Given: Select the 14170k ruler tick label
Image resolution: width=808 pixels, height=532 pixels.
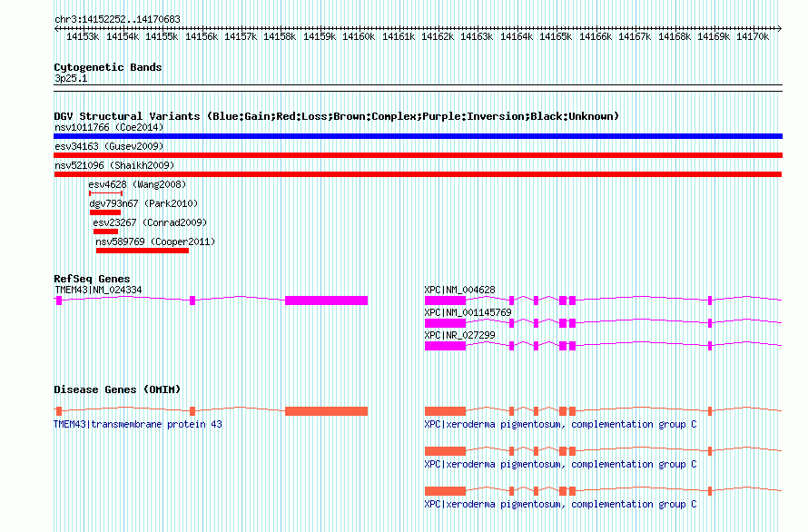Looking at the screenshot, I should click(x=753, y=36).
